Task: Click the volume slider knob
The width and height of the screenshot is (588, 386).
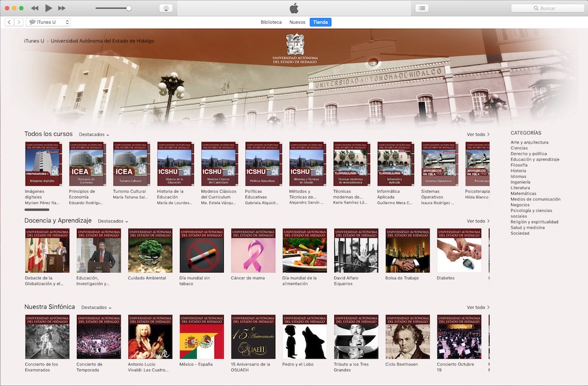Action: (x=128, y=8)
